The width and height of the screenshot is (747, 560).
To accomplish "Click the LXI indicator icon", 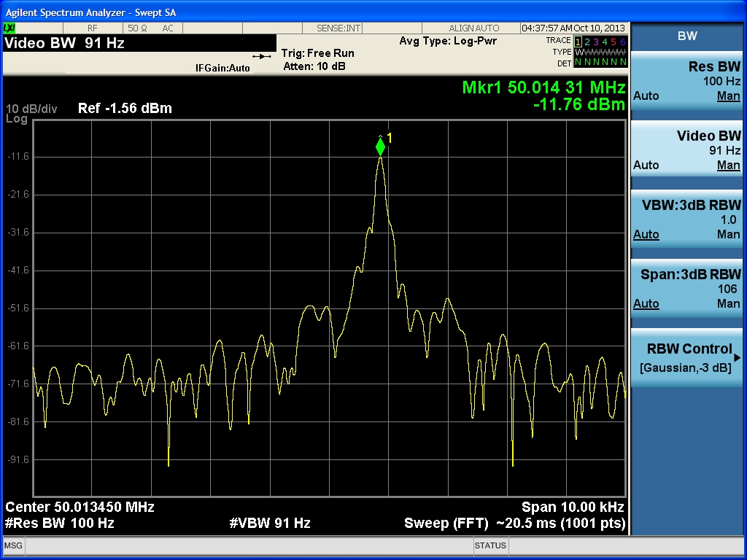I will tap(9, 28).
